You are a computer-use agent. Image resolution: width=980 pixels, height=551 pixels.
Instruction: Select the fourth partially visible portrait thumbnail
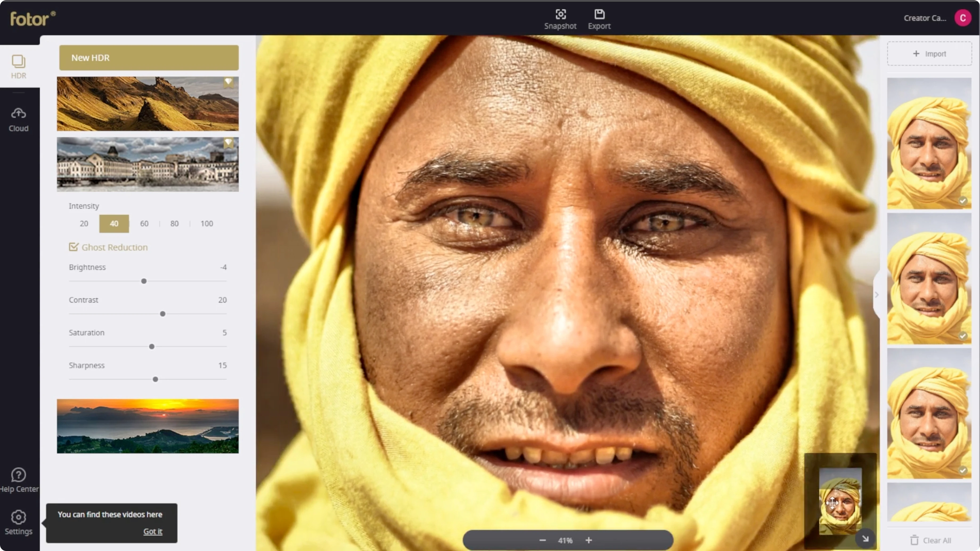coord(929,502)
